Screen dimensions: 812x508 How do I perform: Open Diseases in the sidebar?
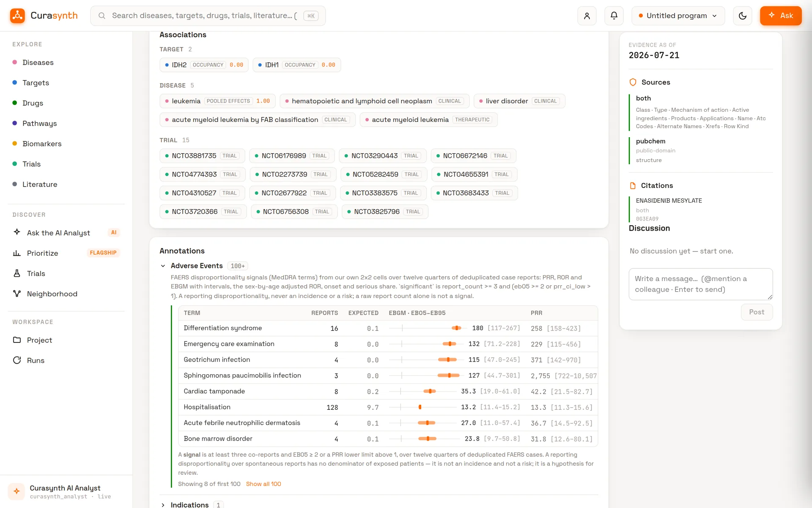pyautogui.click(x=38, y=62)
